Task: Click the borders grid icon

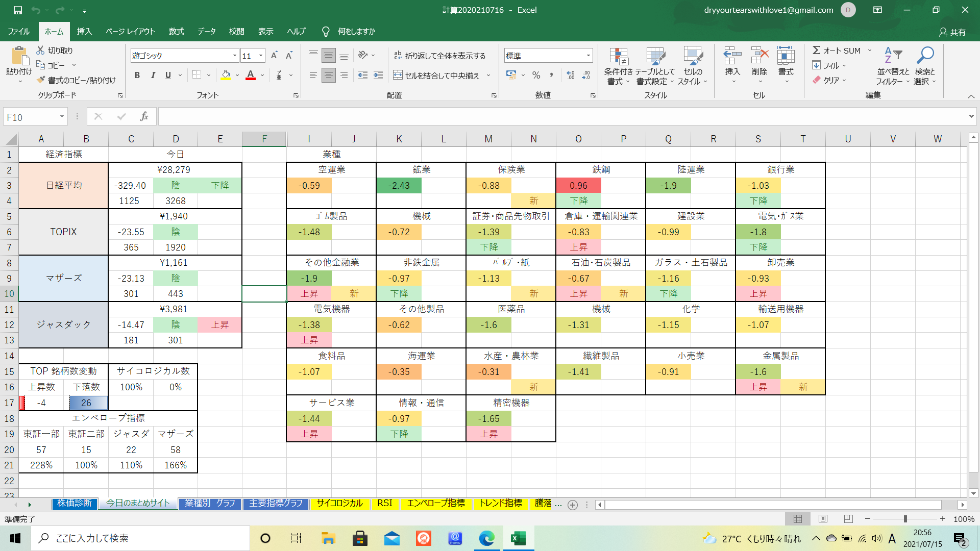Action: 197,76
